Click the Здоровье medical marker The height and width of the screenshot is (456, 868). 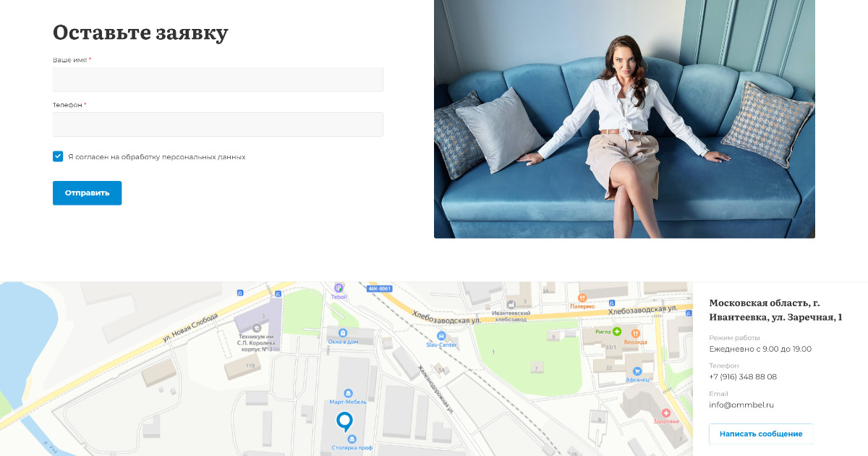666,413
